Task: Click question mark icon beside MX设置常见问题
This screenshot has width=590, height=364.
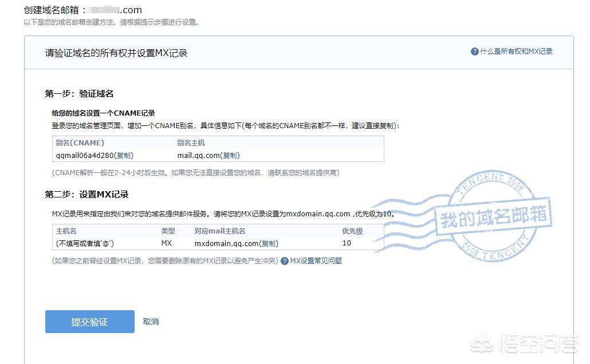Action: coord(285,260)
